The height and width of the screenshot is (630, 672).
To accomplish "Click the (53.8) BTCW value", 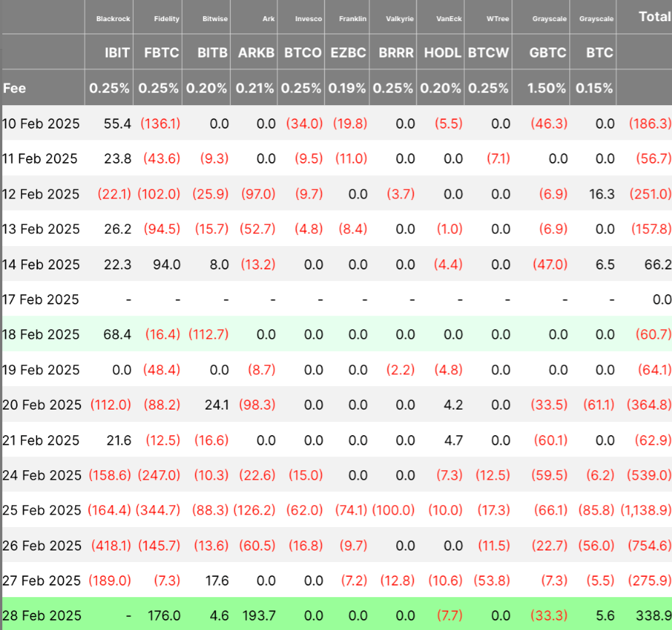I will [492, 580].
